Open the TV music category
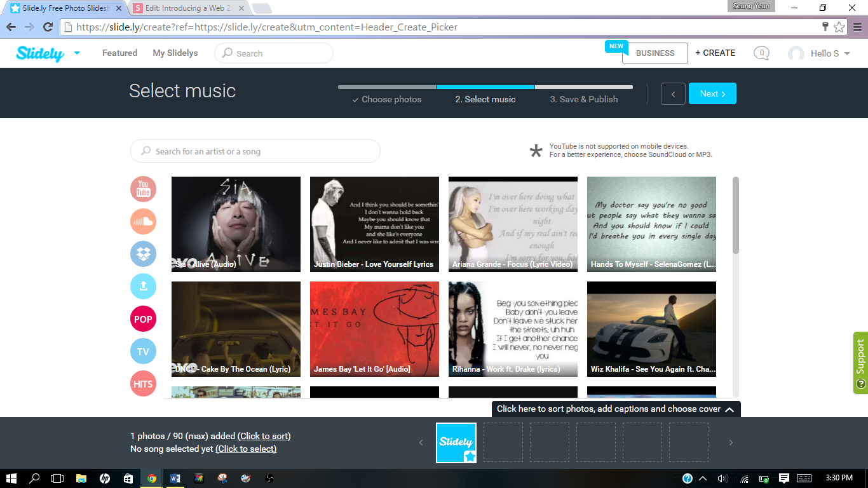 tap(143, 351)
